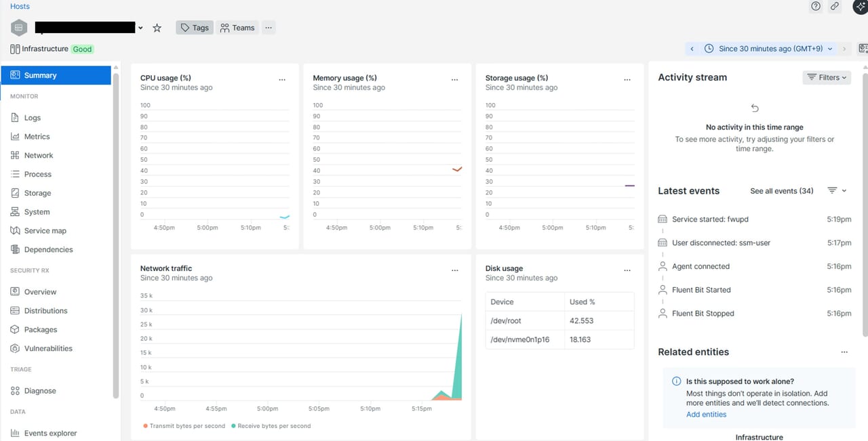
Task: Expand the host name dropdown chevron
Action: [140, 28]
